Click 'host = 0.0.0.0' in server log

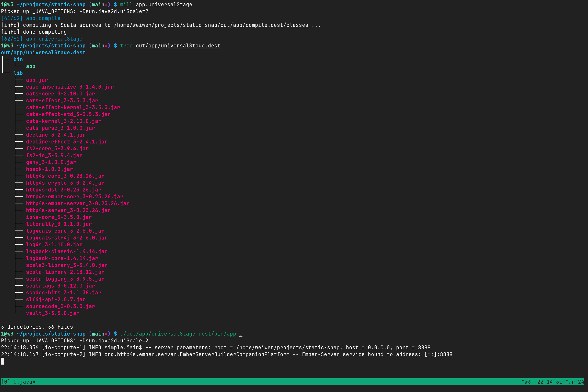tap(368, 348)
